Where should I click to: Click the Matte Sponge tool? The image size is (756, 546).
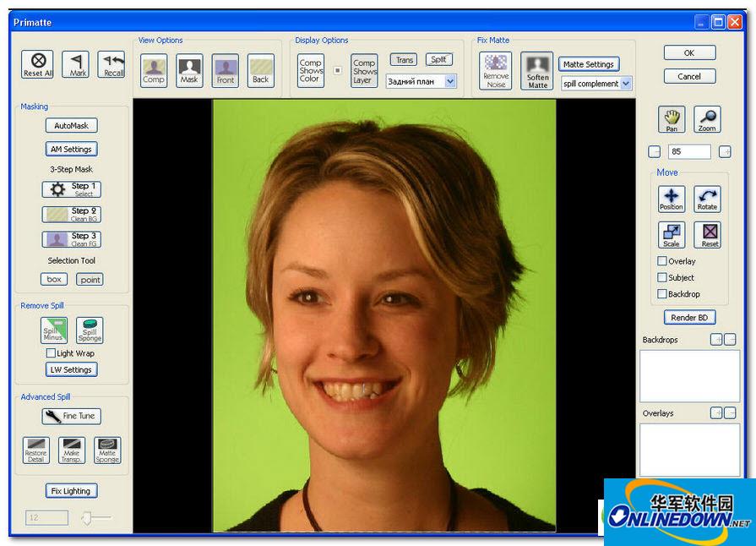coord(107,450)
